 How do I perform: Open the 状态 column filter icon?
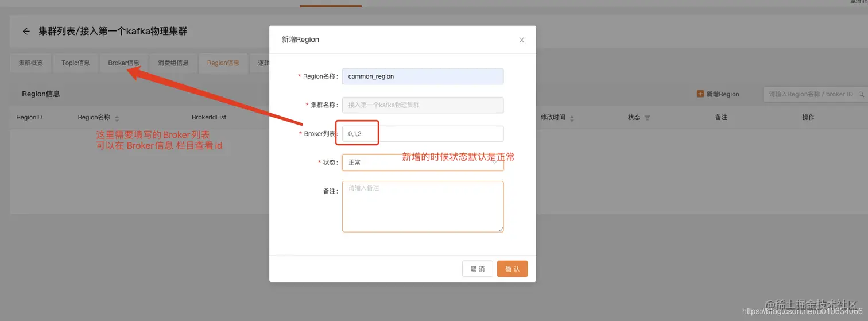click(x=647, y=118)
